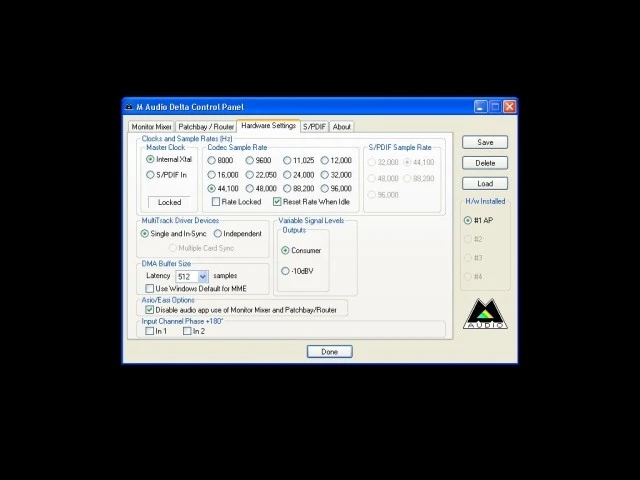Viewport: 640px width, 480px height.
Task: Open the About tab
Action: 342,127
